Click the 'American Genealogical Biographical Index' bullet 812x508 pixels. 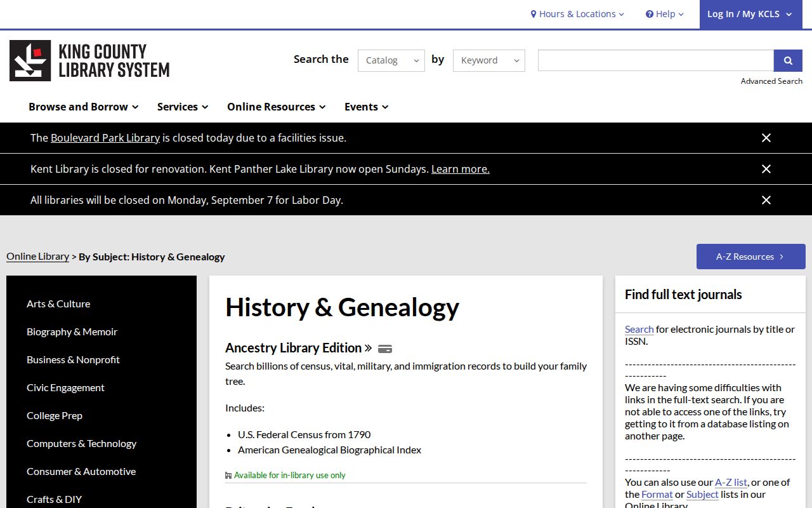pos(330,450)
